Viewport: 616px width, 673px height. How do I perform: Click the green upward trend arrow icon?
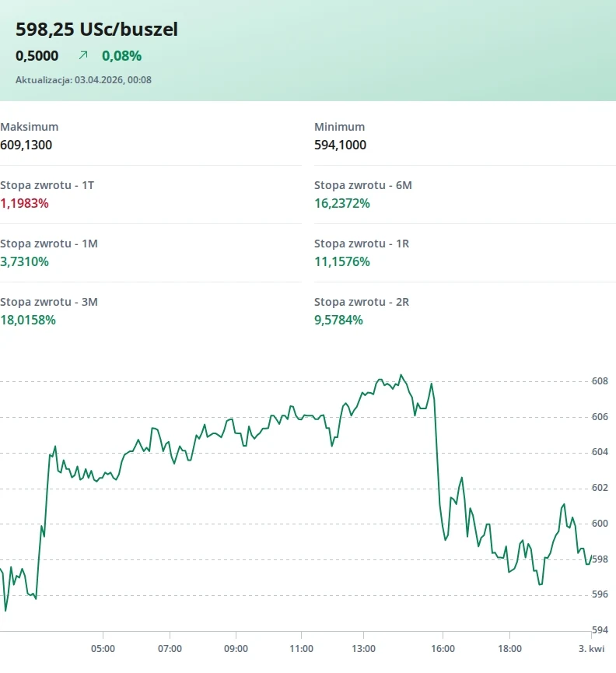(83, 55)
